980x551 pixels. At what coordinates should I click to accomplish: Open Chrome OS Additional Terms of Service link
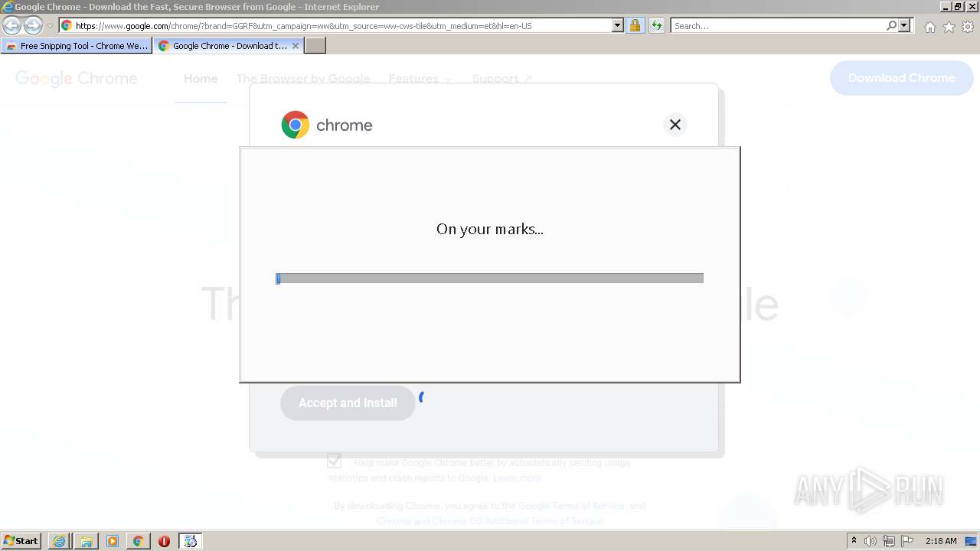(x=490, y=521)
